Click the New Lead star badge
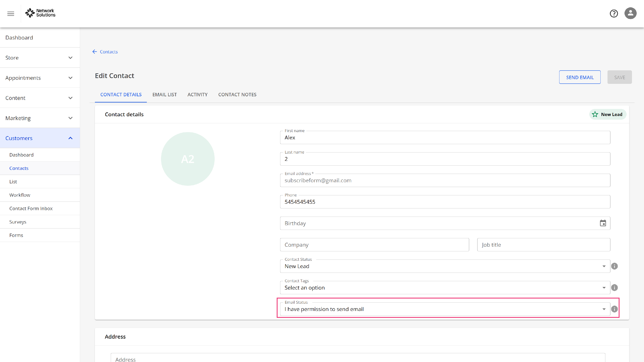Screen dimensions: 644x362 [x=608, y=115]
